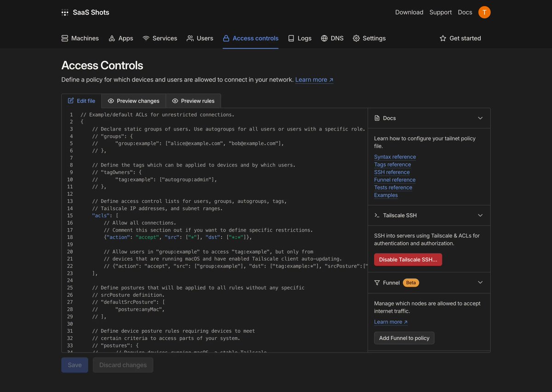Click the SaaS Shots logo dots icon

(x=65, y=12)
